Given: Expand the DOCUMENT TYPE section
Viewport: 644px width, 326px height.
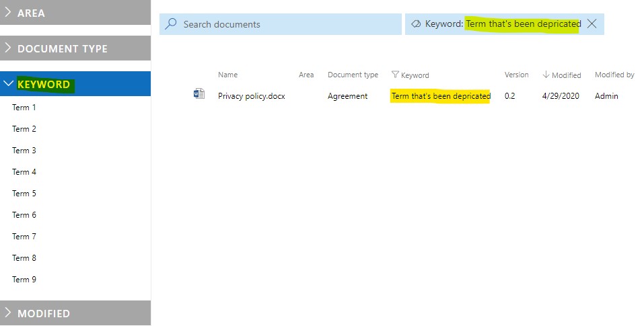Looking at the screenshot, I should (x=75, y=48).
